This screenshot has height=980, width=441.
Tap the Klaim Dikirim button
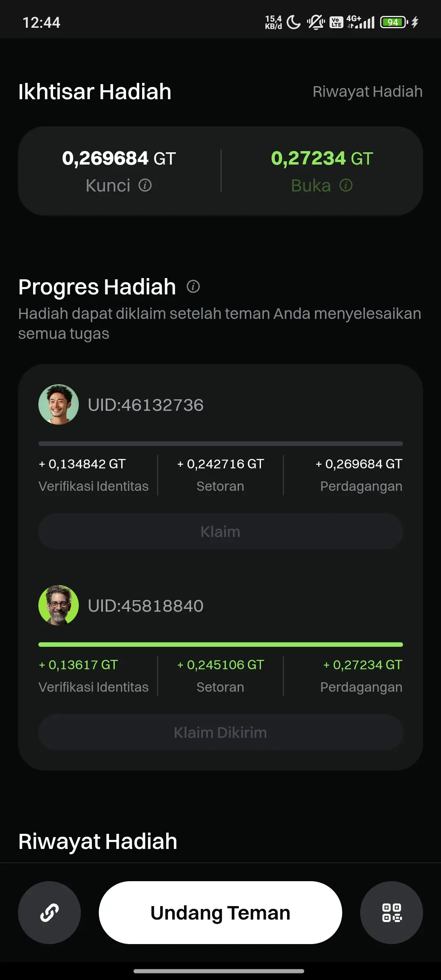point(220,732)
